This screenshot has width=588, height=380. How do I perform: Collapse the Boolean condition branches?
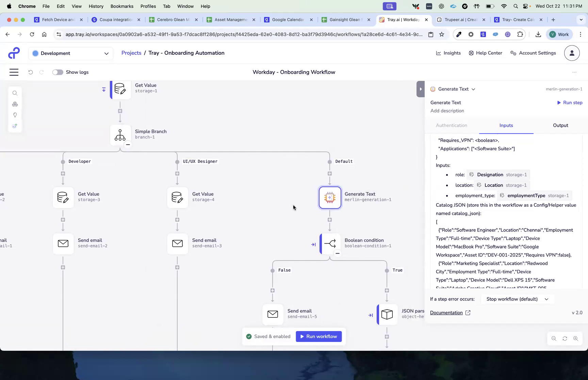click(338, 253)
